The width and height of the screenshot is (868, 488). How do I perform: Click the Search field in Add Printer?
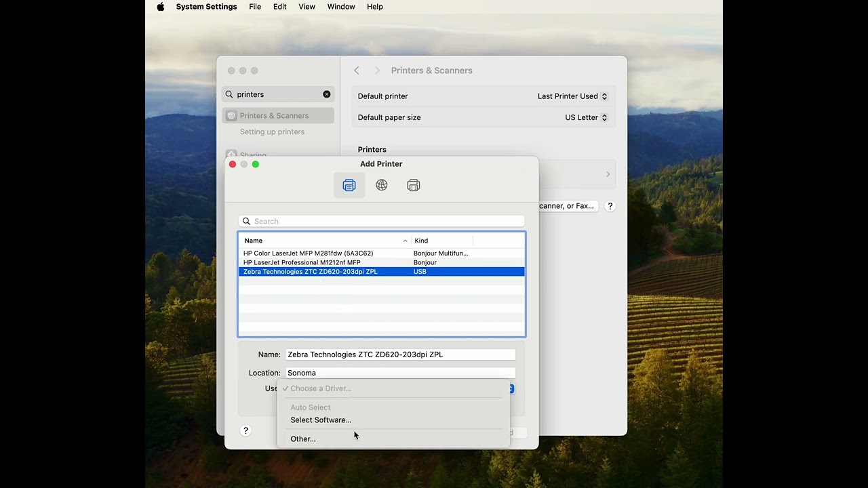pyautogui.click(x=382, y=221)
